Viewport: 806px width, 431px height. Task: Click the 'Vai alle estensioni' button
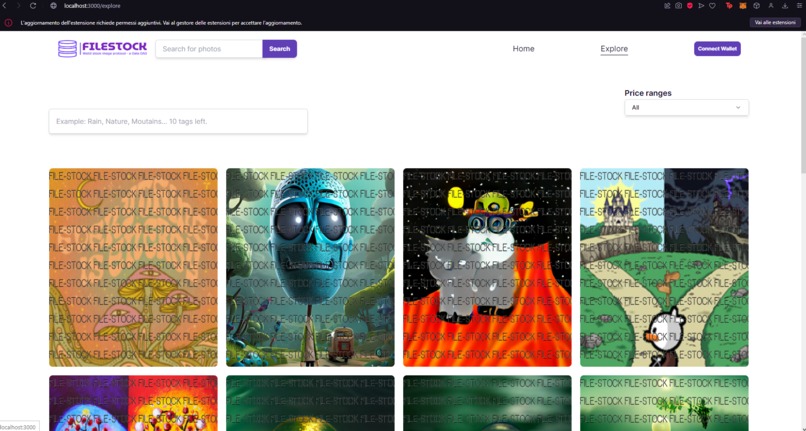(776, 23)
